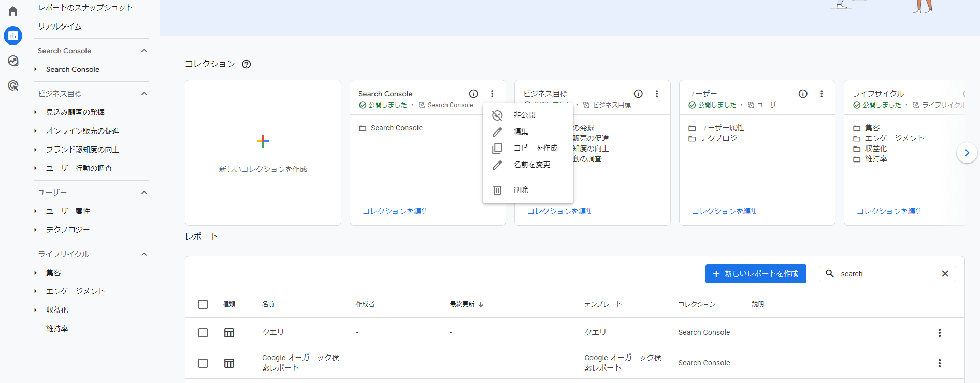Image resolution: width=980 pixels, height=383 pixels.
Task: Check the クエリ report row checkbox
Action: coord(203,333)
